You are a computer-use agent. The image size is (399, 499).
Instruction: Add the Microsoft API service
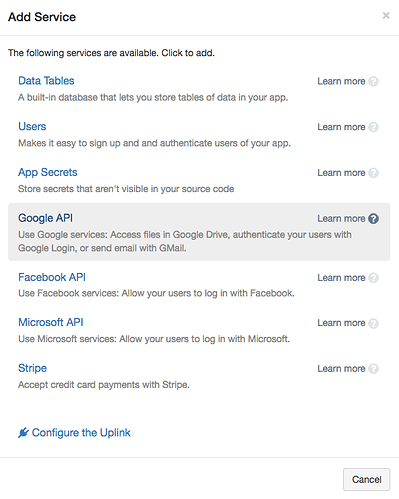51,322
